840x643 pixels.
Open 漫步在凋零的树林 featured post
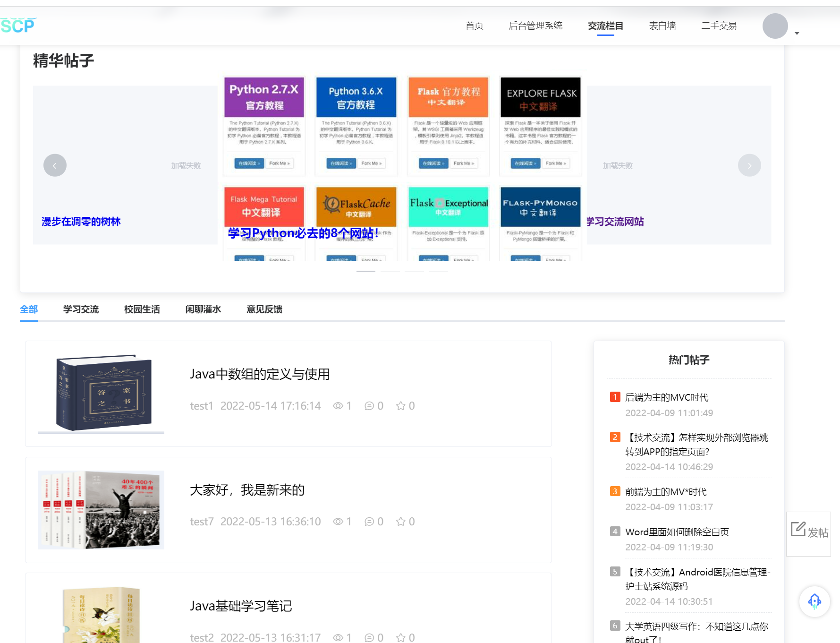coord(81,222)
